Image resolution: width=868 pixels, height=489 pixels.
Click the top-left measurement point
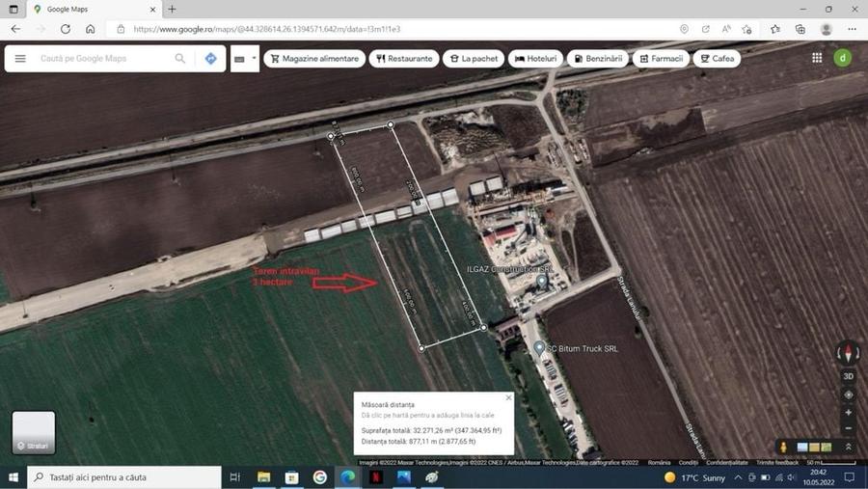pos(331,136)
